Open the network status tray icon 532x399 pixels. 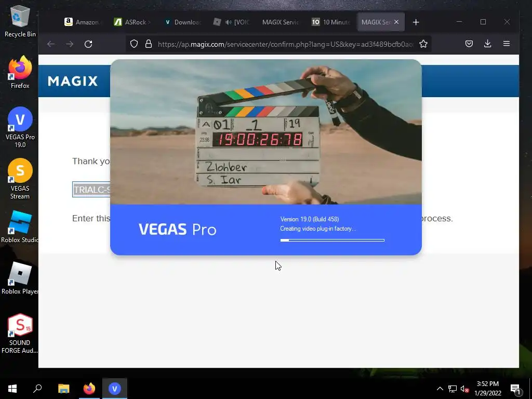pos(453,389)
